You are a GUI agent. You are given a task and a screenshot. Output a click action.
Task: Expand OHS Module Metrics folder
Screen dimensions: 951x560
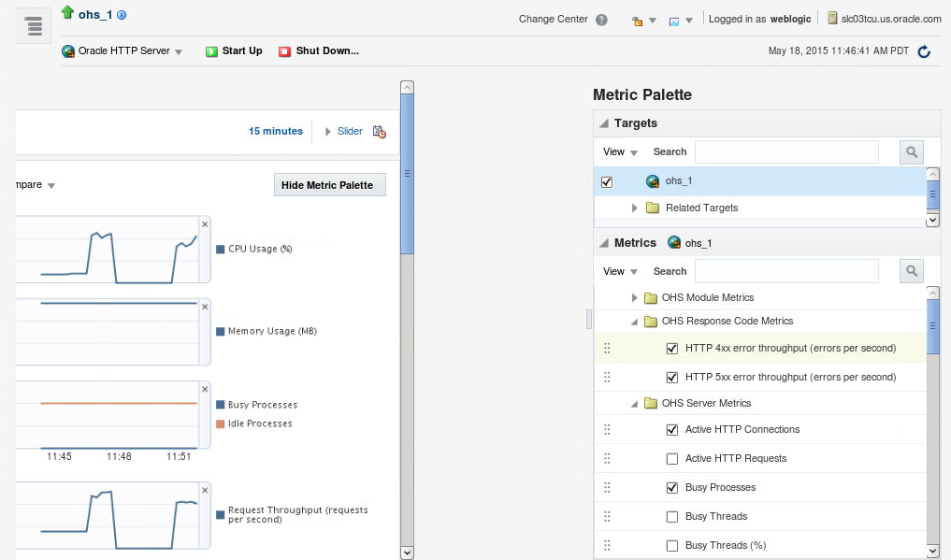(634, 297)
